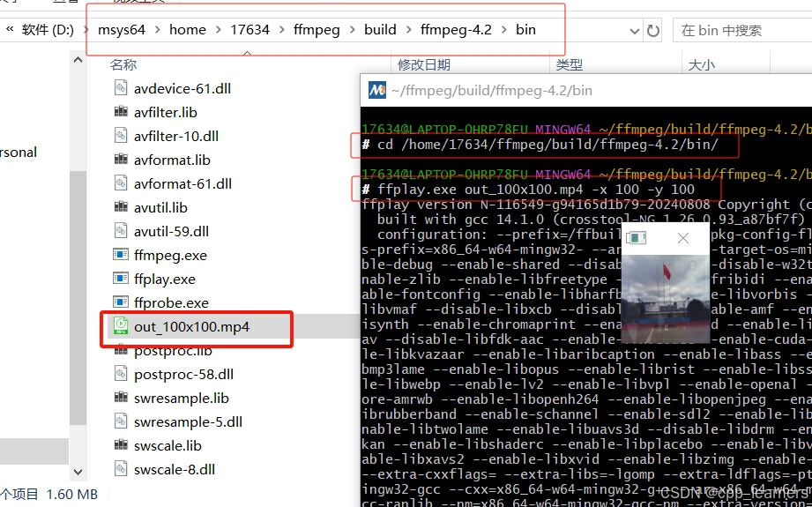
Task: Click the ffprobe.exe application icon
Action: [121, 302]
